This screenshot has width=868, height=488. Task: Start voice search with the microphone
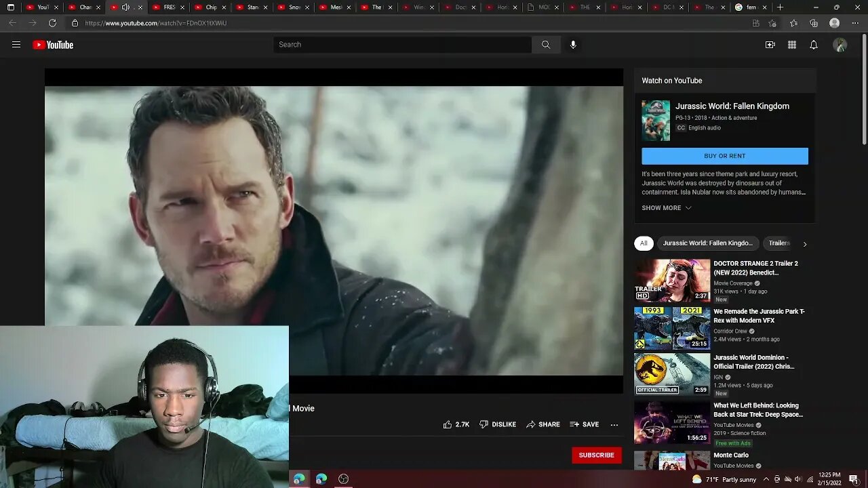(573, 45)
